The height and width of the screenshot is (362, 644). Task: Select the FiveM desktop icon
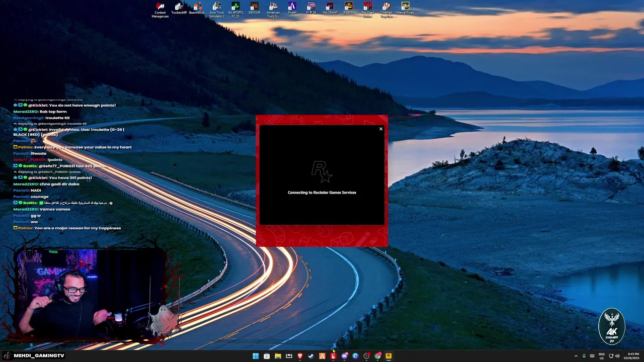point(292,9)
